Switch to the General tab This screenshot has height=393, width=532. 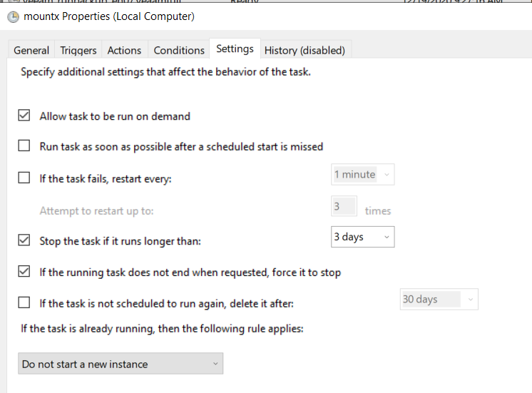click(x=31, y=50)
